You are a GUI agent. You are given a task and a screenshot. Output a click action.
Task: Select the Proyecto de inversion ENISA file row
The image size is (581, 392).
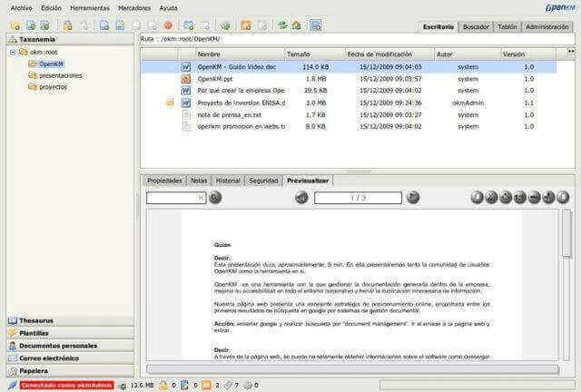click(x=349, y=103)
